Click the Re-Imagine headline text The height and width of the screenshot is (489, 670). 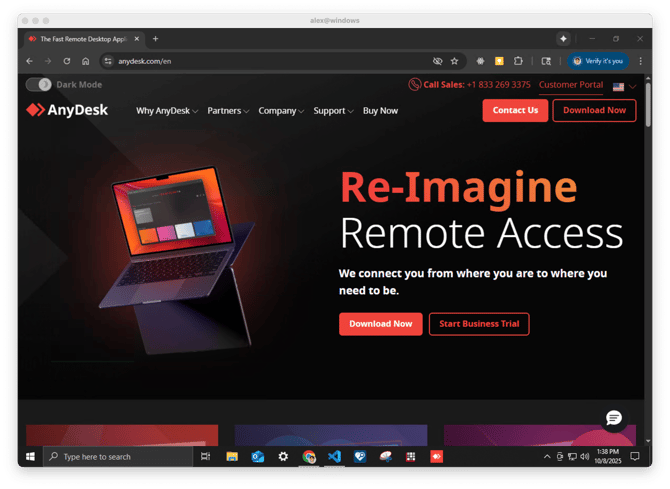pyautogui.click(x=458, y=188)
